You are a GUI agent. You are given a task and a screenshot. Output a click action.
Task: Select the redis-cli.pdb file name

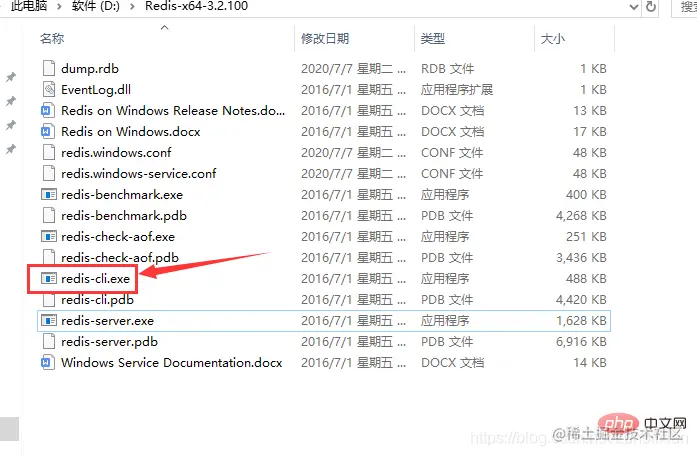tap(97, 300)
